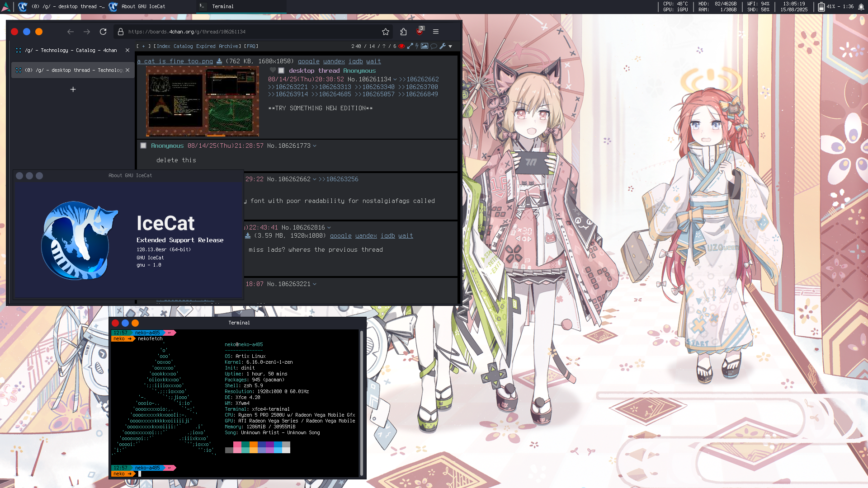Reload the current page
The image size is (868, 488).
[103, 32]
